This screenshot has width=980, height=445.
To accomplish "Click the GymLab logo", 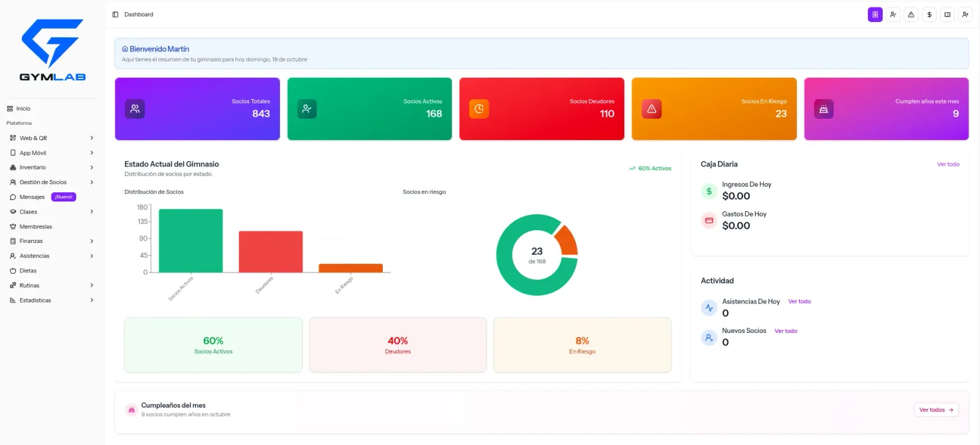I will [x=53, y=50].
